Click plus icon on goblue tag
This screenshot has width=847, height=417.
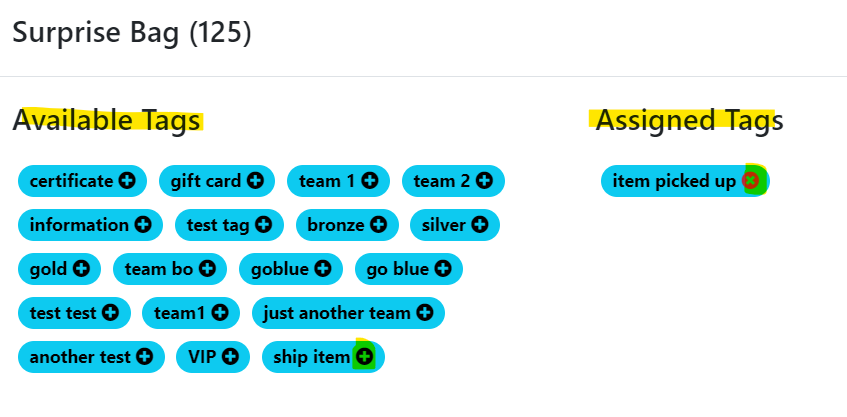click(x=322, y=269)
